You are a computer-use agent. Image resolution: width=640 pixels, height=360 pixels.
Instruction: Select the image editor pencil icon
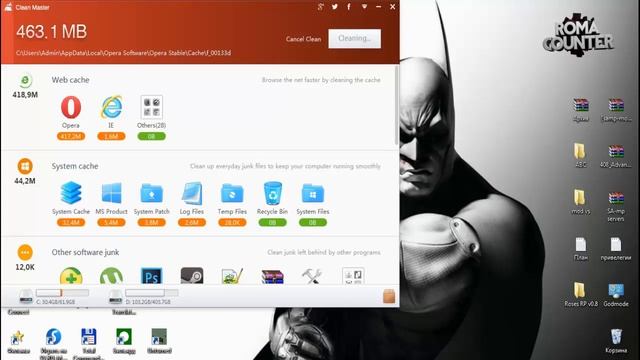tap(232, 276)
